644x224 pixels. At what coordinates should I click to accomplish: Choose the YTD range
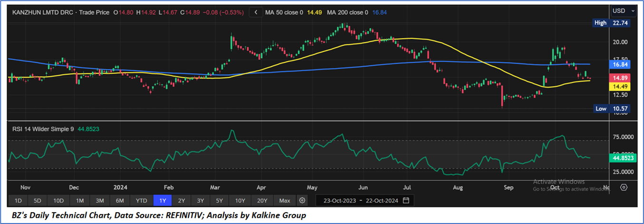(x=141, y=200)
